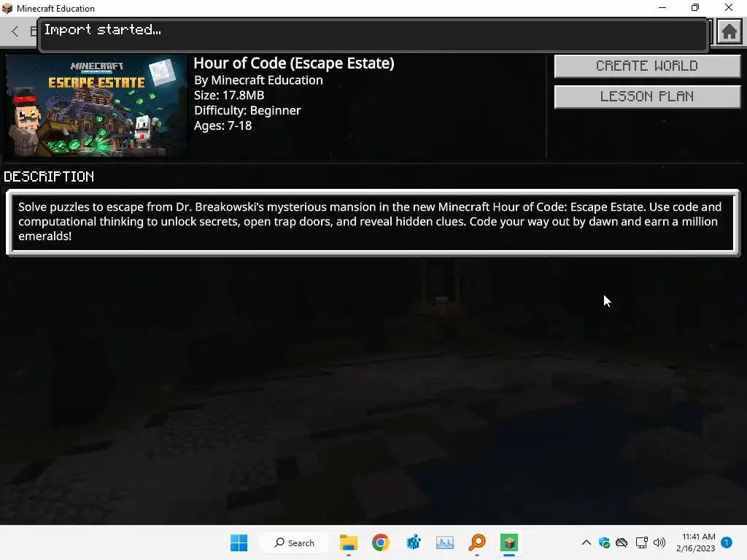The width and height of the screenshot is (747, 560).
Task: Open the Windows Start menu
Action: [239, 542]
